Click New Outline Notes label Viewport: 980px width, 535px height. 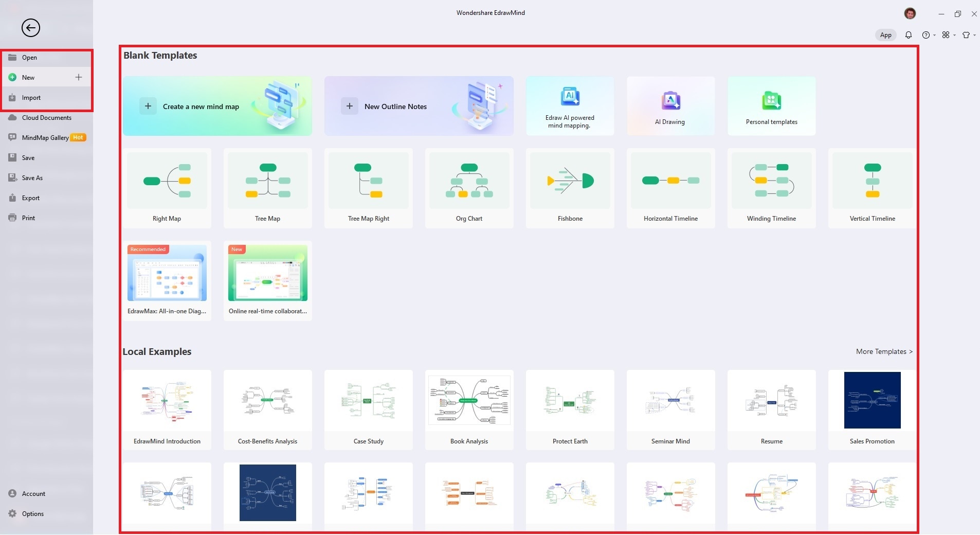coord(395,106)
